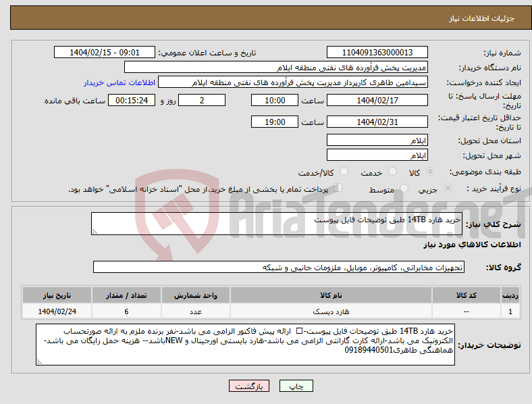532x404 pixels.
Task: Click the گروه کالا field
Action: tap(279, 267)
